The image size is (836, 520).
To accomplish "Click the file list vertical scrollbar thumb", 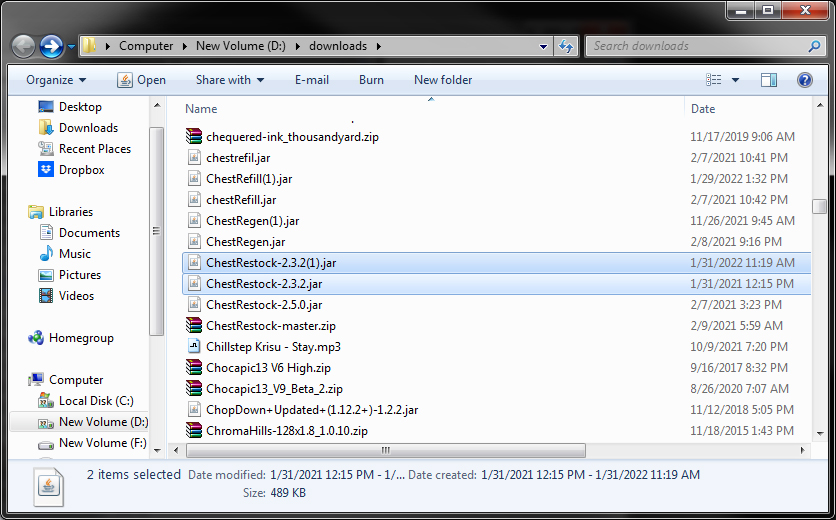I will [819, 206].
